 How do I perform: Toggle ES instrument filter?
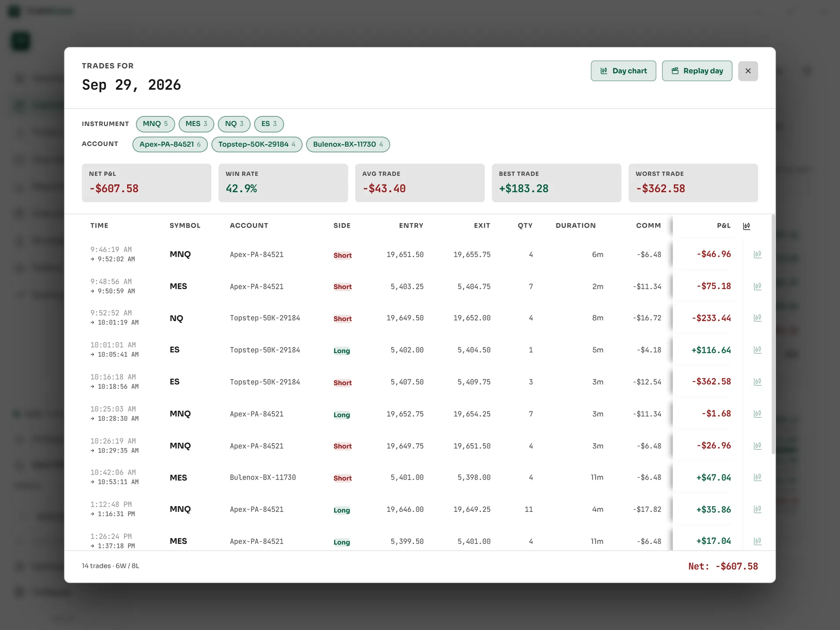pos(269,124)
